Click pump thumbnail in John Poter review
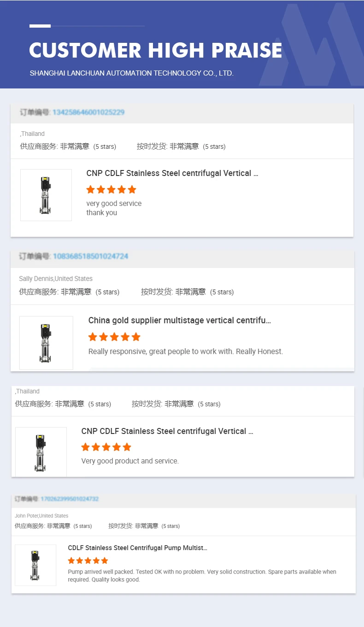Viewport: 364px width, 627px height. [35, 565]
